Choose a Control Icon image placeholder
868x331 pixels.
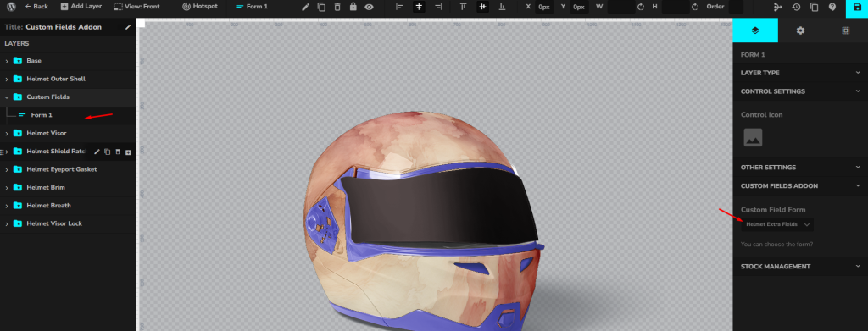tap(753, 138)
